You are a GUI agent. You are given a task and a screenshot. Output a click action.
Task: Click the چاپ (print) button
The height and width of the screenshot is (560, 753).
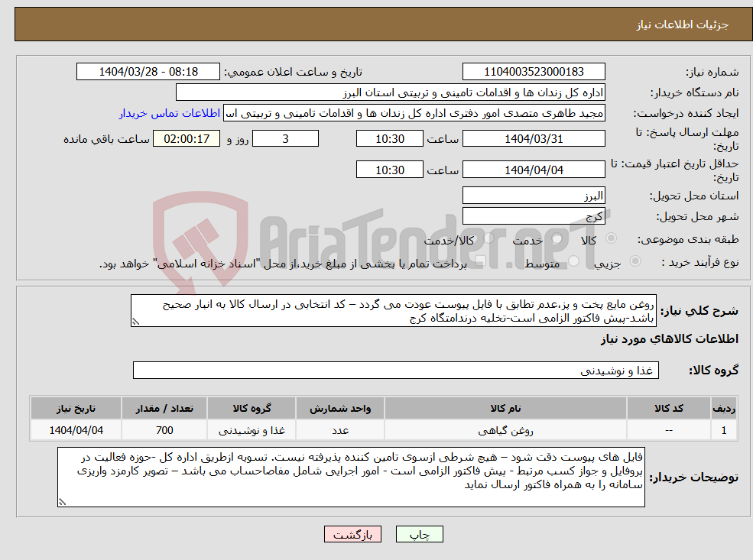419,534
